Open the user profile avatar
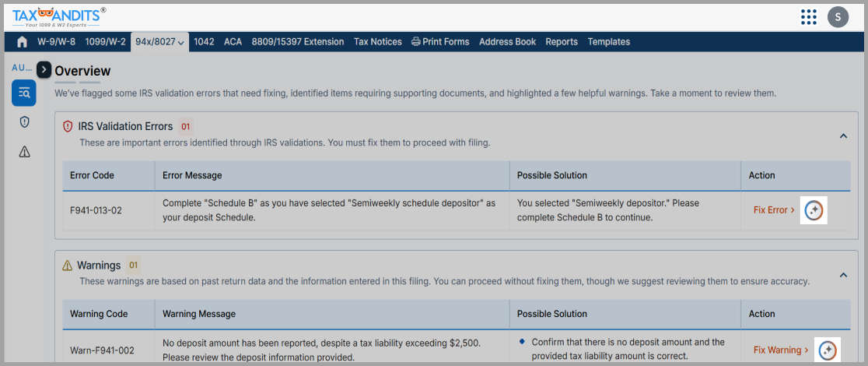Image resolution: width=868 pixels, height=366 pixels. (x=838, y=16)
